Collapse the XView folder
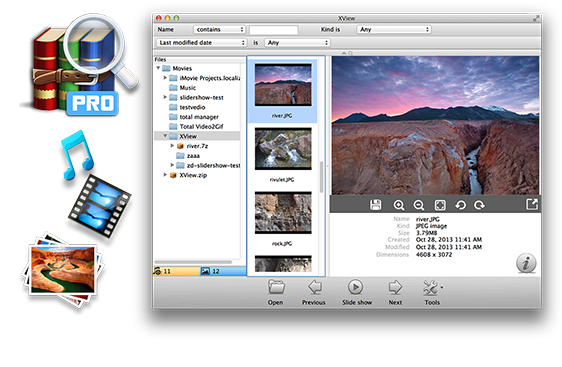The width and height of the screenshot is (562, 367). pos(165,136)
